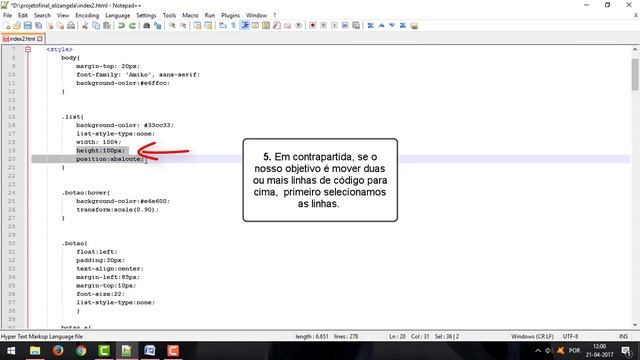Toggle Synchronize Vertical Scrolling button
The width and height of the screenshot is (640, 360).
[197, 25]
